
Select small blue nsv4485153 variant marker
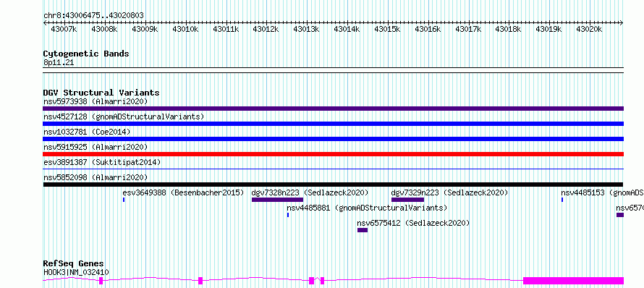pyautogui.click(x=562, y=200)
